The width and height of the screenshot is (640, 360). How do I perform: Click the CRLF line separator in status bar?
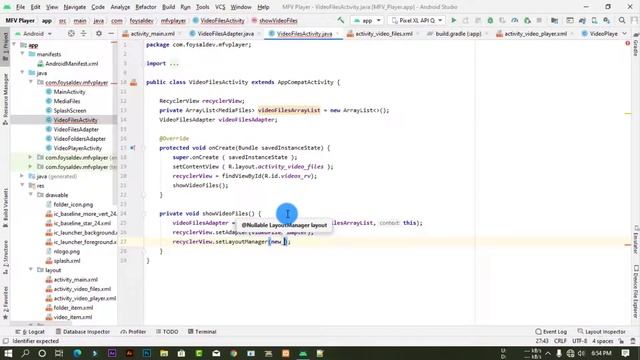[560, 341]
